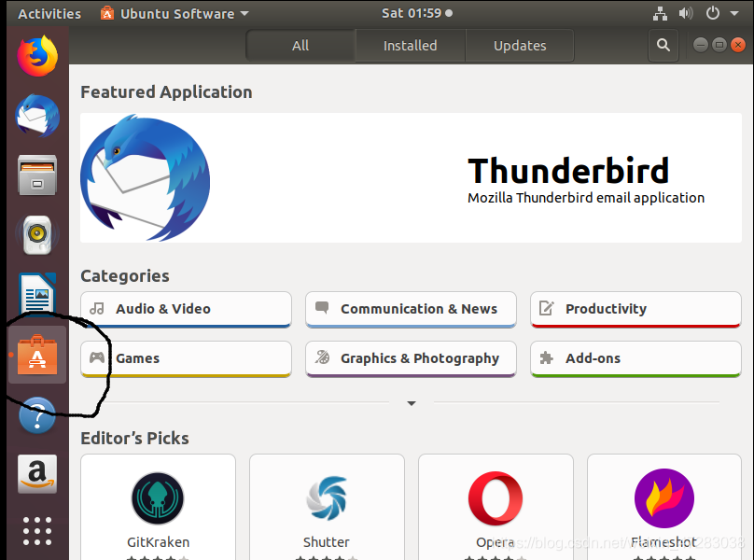Click the GitKraken app icon
Screen dimensions: 754x560
(x=158, y=498)
